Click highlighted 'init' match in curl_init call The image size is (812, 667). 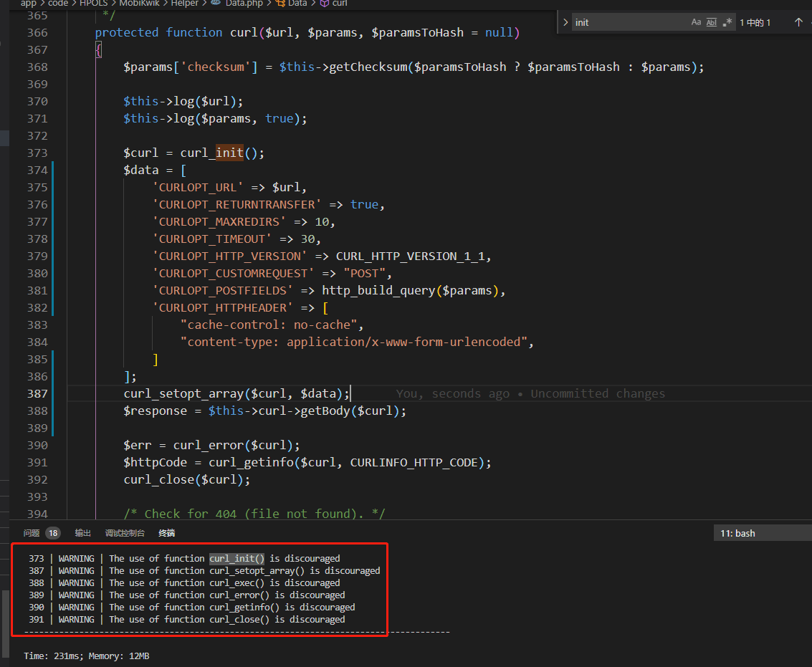(x=229, y=153)
